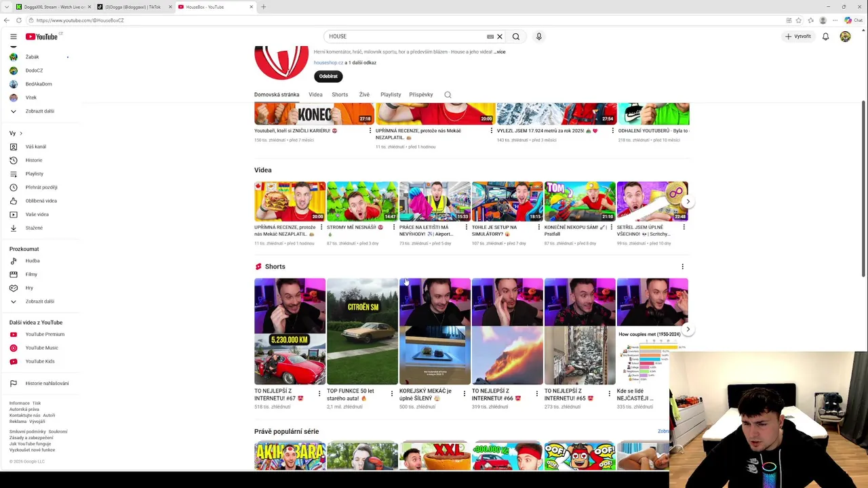Open options for STROMY MĚ NESNÁŠÍ video
The image size is (868, 488).
click(394, 227)
